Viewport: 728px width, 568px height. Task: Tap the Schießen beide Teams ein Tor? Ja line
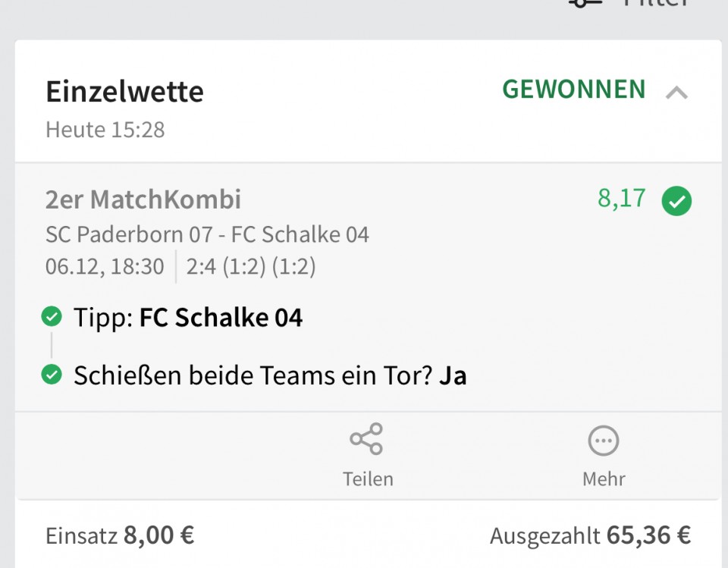270,375
